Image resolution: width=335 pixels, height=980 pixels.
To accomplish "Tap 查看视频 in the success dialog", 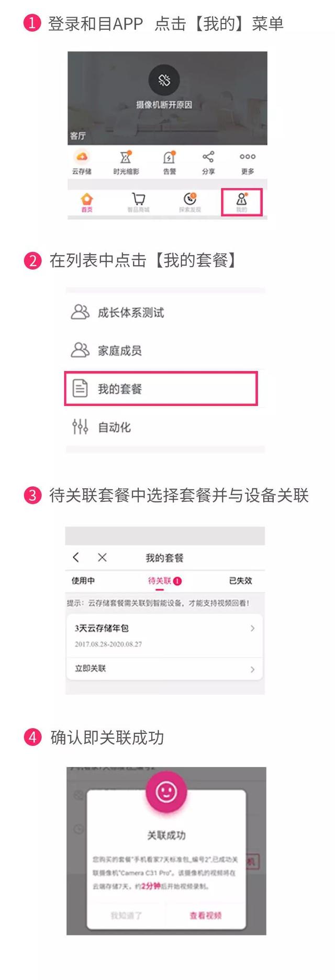I will 206,915.
